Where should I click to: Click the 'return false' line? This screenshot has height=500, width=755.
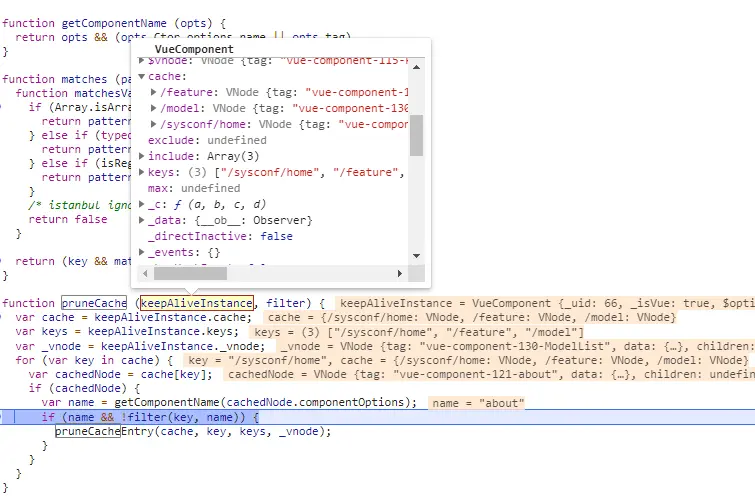(68, 219)
